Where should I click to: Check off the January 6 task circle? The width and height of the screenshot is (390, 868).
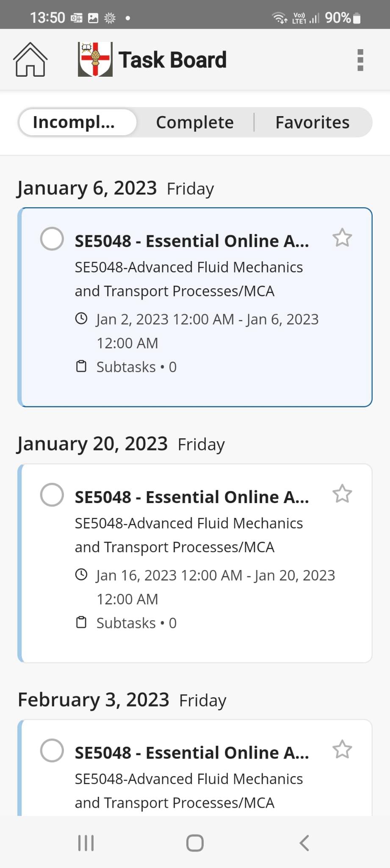coord(52,239)
